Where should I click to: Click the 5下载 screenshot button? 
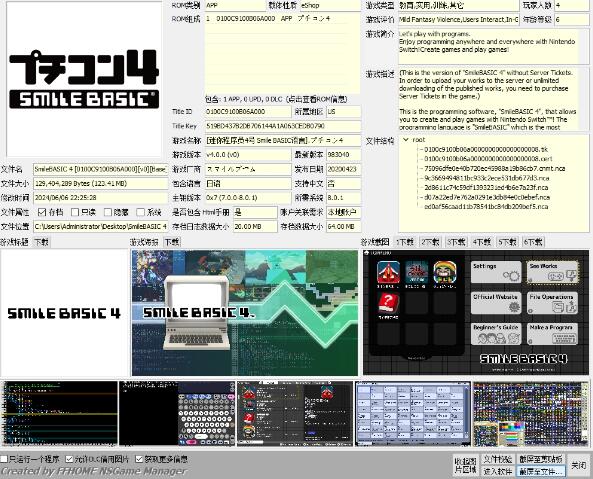tap(508, 242)
